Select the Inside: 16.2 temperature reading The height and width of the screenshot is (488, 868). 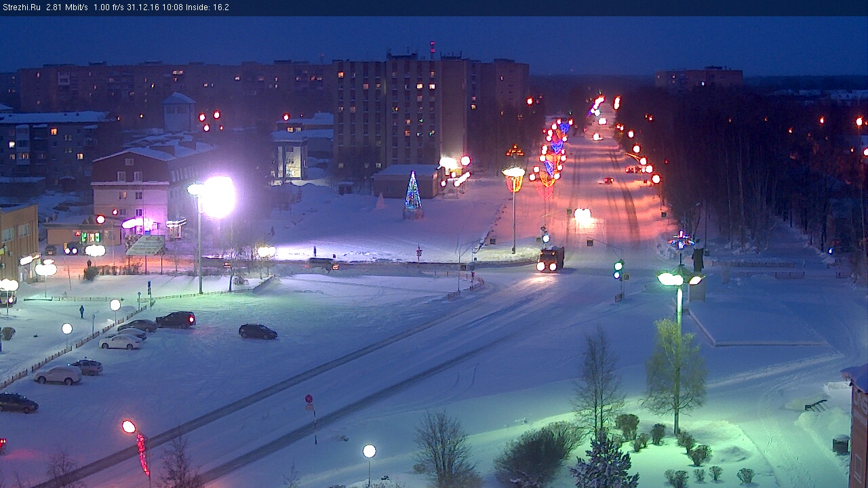pyautogui.click(x=207, y=7)
